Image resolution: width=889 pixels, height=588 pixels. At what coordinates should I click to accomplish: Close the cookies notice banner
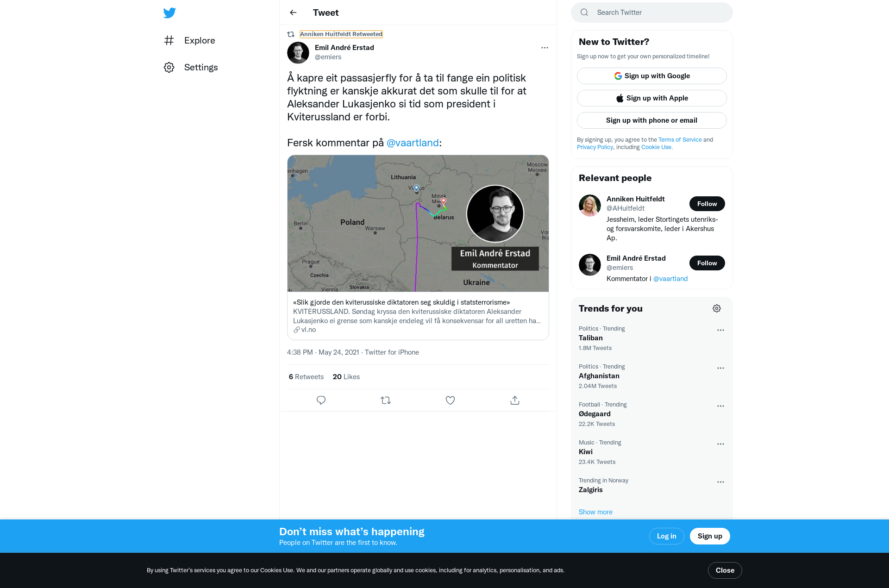pyautogui.click(x=725, y=570)
